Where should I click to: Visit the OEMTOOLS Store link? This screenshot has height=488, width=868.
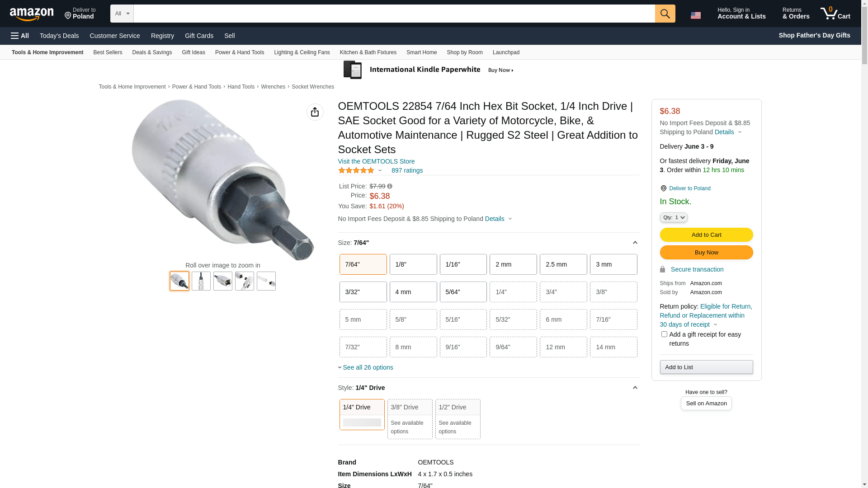376,161
